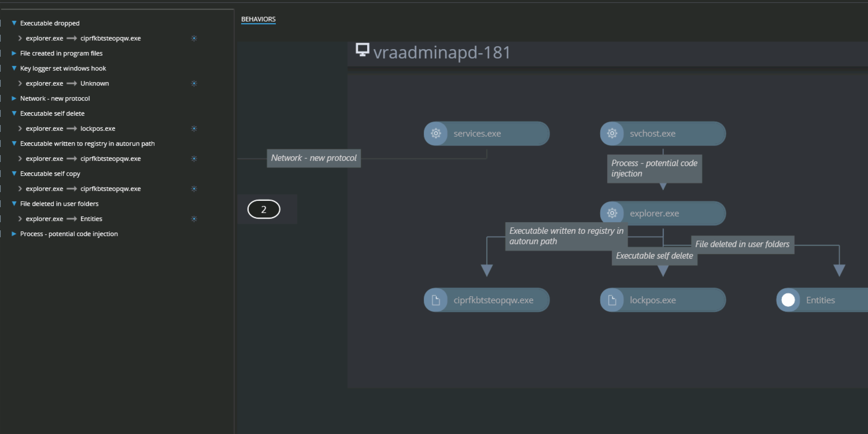Toggle the sun icon beside explorer.exe → Unknown
The height and width of the screenshot is (434, 868).
click(x=194, y=83)
